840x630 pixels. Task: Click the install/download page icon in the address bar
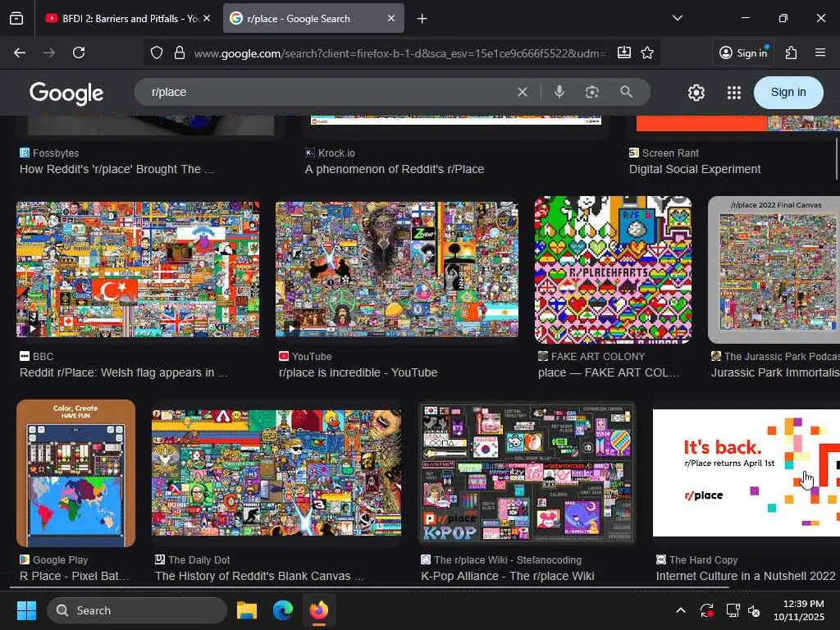click(624, 52)
